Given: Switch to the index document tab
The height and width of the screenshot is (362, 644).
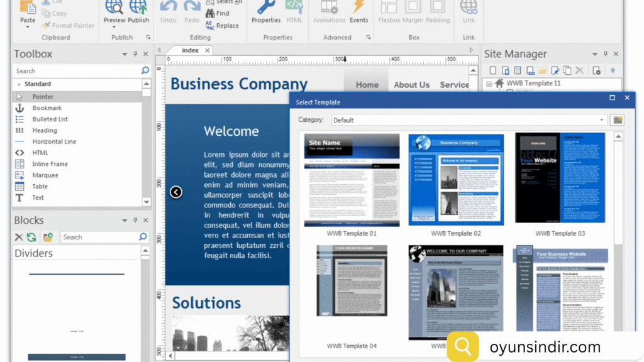Looking at the screenshot, I should (x=190, y=50).
